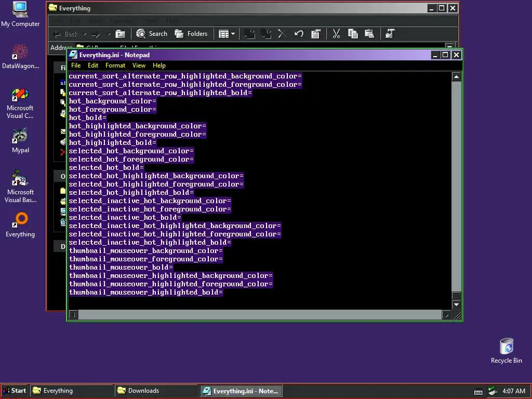Open Notepad Edit menu
Image resolution: width=532 pixels, height=399 pixels.
coord(93,65)
